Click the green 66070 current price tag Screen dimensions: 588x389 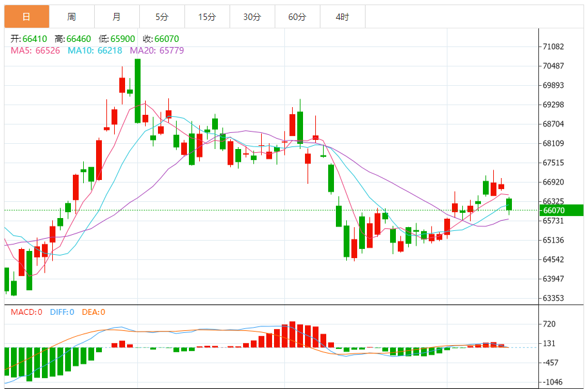[561, 210]
